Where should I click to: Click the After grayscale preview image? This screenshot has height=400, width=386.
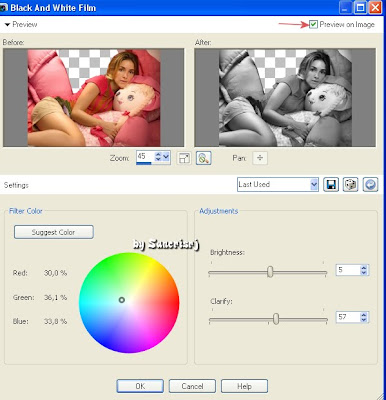tap(285, 98)
